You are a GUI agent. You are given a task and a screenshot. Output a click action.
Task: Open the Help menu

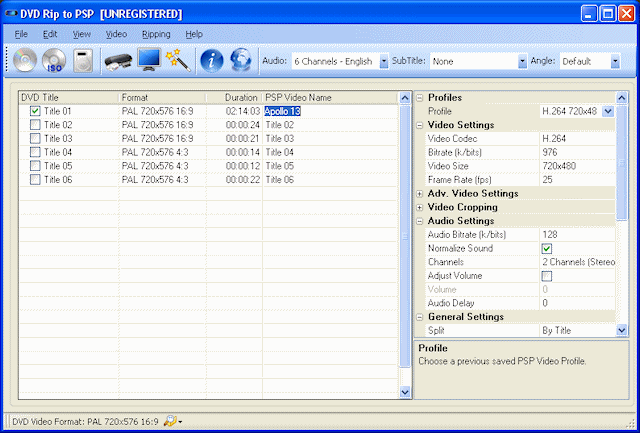point(194,34)
